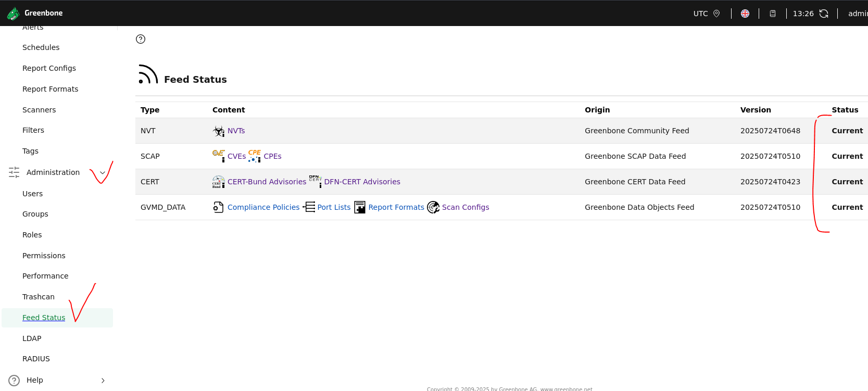Open RADIUS settings in the sidebar

tap(36, 359)
